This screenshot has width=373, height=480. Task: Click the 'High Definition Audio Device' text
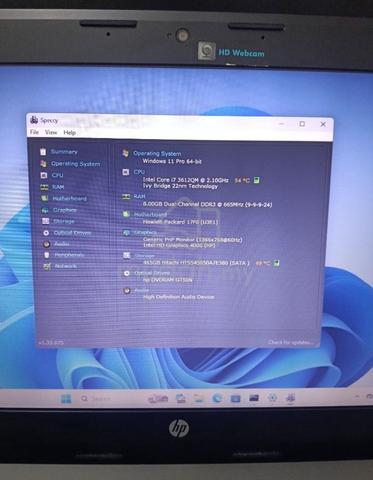179,297
